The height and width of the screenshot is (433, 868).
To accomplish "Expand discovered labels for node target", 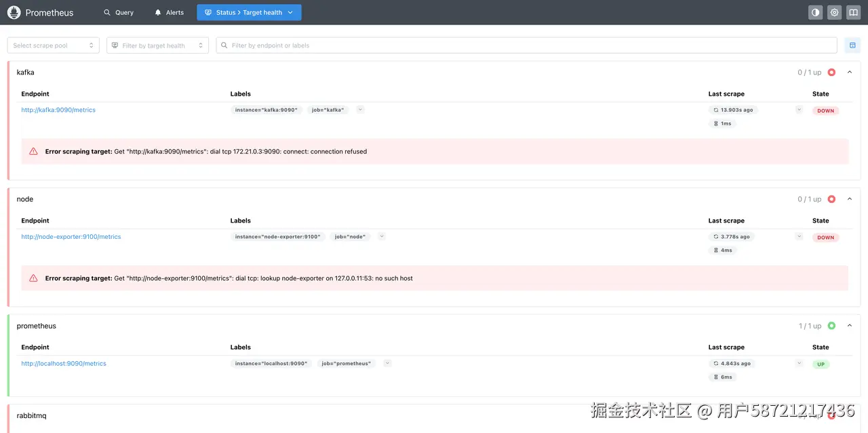I will click(382, 236).
